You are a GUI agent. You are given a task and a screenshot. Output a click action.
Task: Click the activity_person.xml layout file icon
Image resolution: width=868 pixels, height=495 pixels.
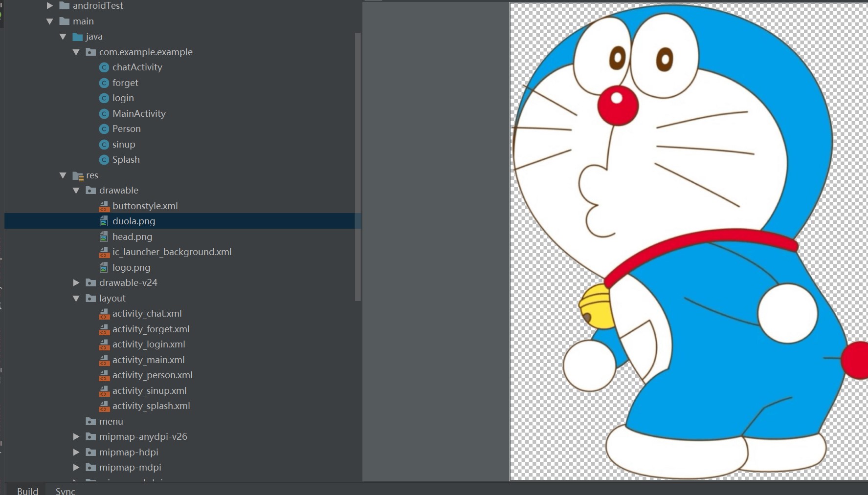pos(104,375)
